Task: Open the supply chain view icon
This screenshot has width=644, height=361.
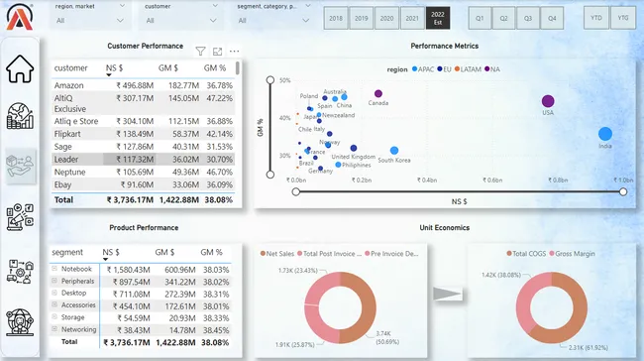Action: coord(20,272)
